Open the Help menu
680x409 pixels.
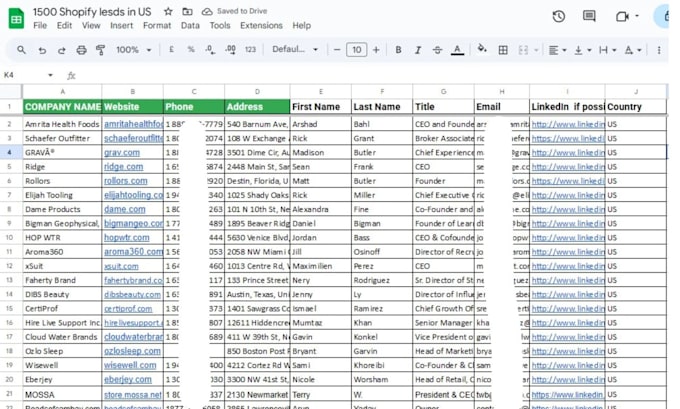[x=301, y=26]
